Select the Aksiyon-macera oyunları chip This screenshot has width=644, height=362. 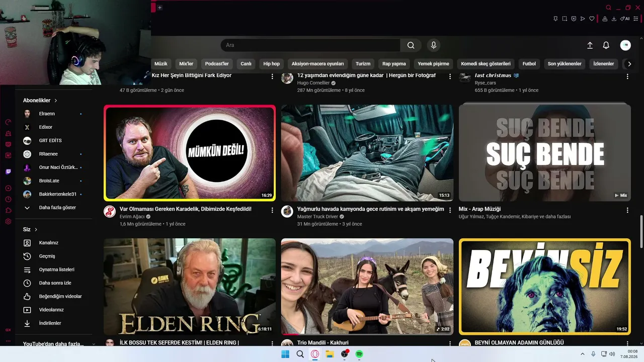pos(318,64)
